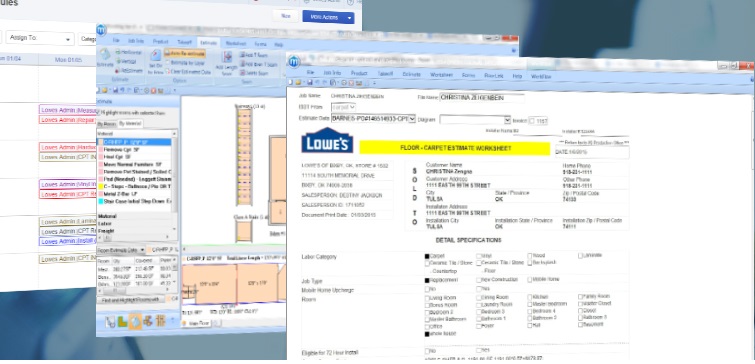Select the yellow C - Steps material swatch
Viewport: 755px width, 364px height.
coord(101,186)
